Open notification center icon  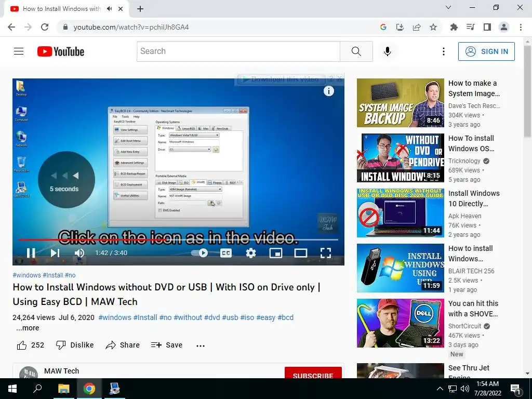click(515, 389)
